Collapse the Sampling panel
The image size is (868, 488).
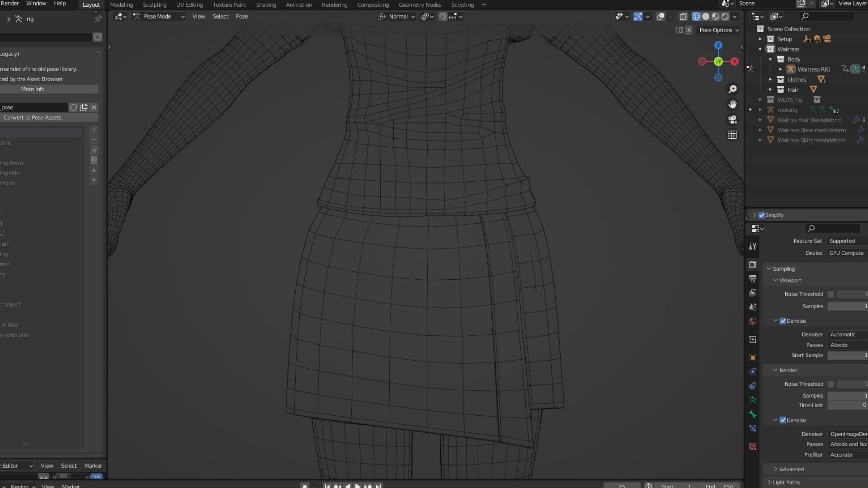(783, 269)
